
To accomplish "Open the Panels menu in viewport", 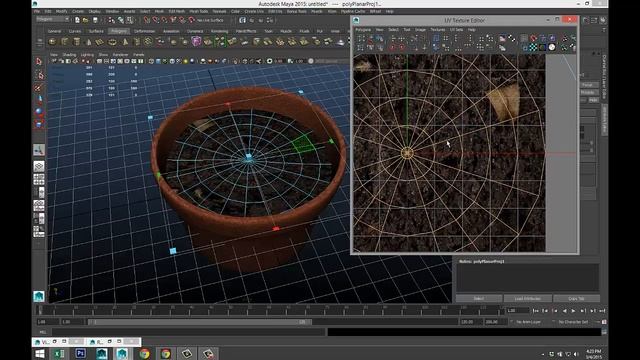I will (x=139, y=54).
